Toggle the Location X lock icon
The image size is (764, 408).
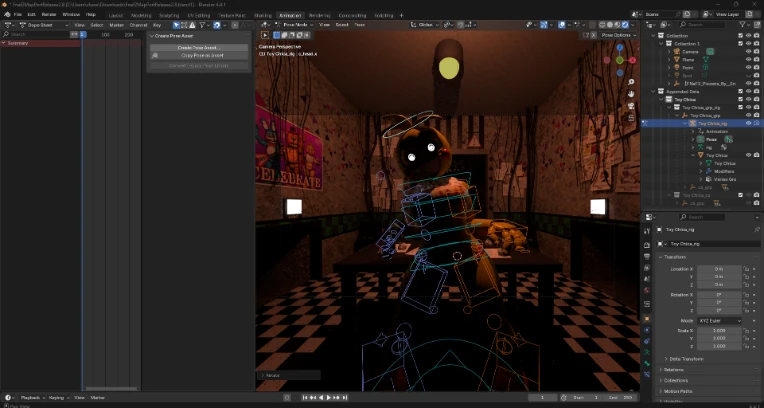point(746,269)
